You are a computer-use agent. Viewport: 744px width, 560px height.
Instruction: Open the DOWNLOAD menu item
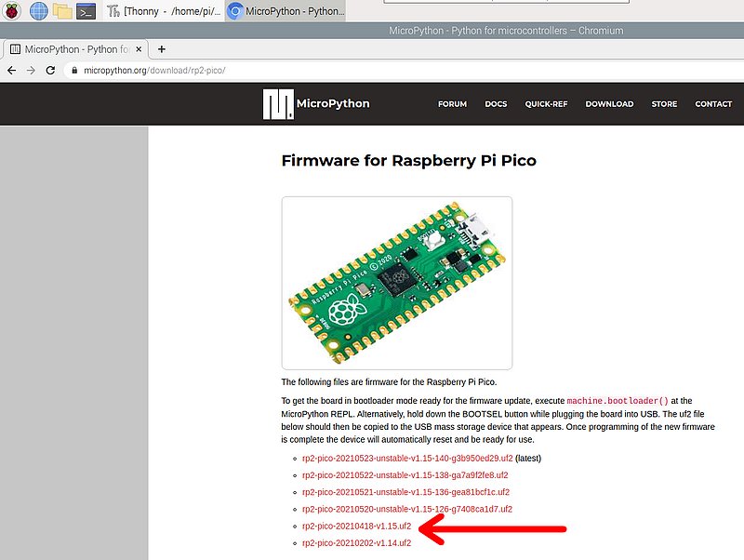(609, 104)
